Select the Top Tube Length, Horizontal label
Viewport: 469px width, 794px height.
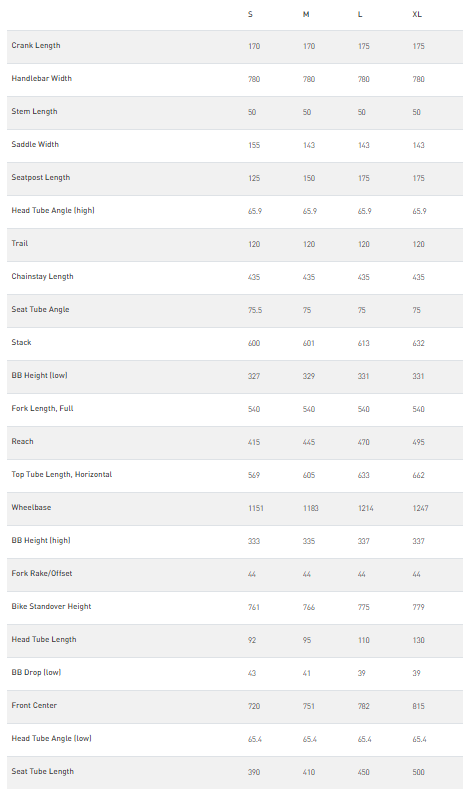point(62,474)
